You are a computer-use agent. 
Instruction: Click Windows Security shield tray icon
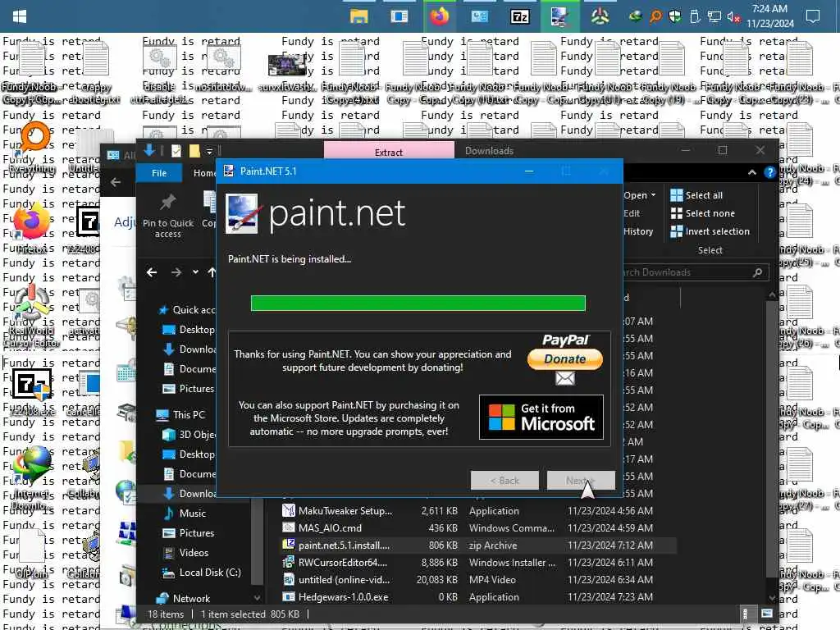(x=674, y=16)
